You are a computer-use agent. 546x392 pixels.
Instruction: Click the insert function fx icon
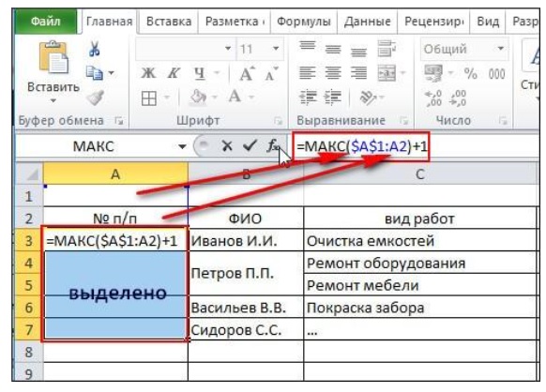pyautogui.click(x=273, y=145)
